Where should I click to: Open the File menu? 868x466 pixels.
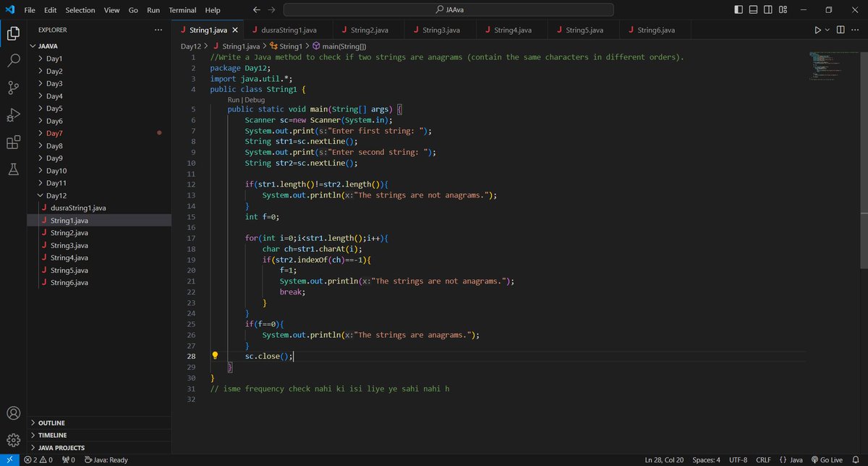[x=30, y=10]
